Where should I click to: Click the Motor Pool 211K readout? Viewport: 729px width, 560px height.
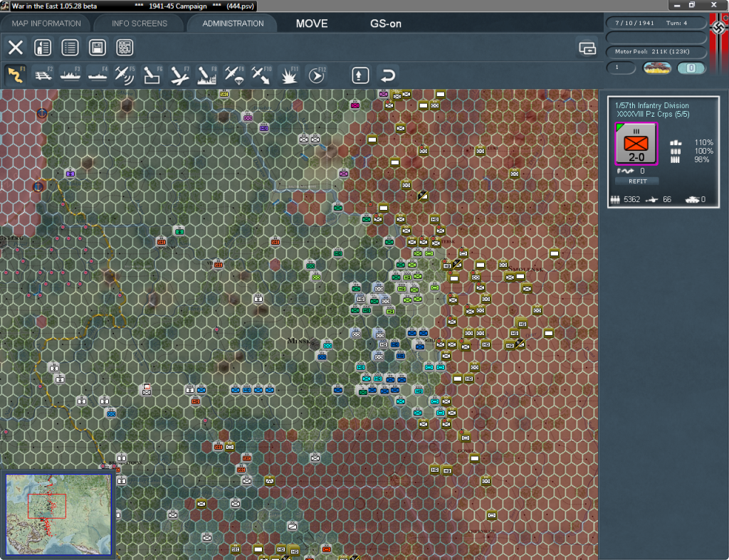point(656,51)
